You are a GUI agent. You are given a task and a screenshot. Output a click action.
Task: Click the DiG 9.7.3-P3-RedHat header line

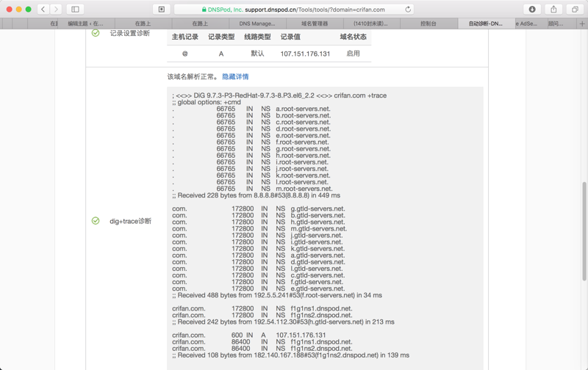tap(279, 95)
